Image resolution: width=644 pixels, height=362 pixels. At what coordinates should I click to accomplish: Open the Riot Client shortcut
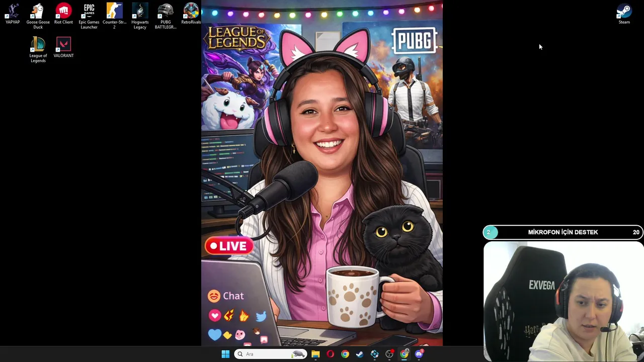(63, 14)
